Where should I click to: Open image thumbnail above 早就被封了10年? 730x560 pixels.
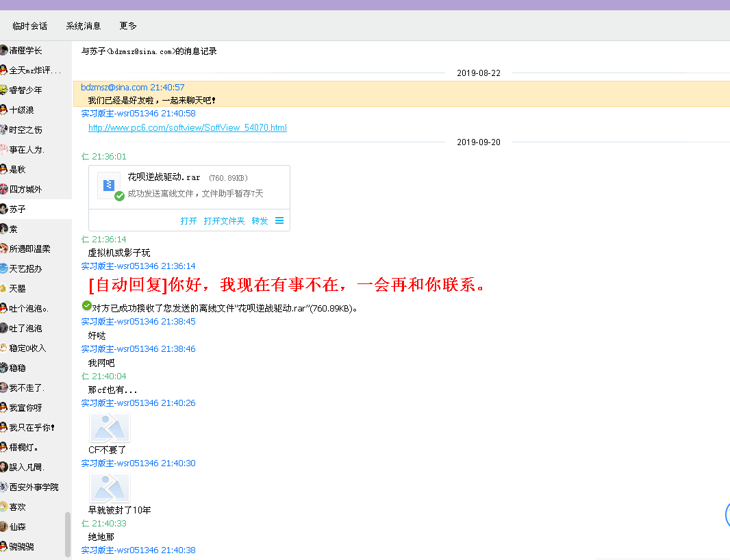tap(110, 488)
